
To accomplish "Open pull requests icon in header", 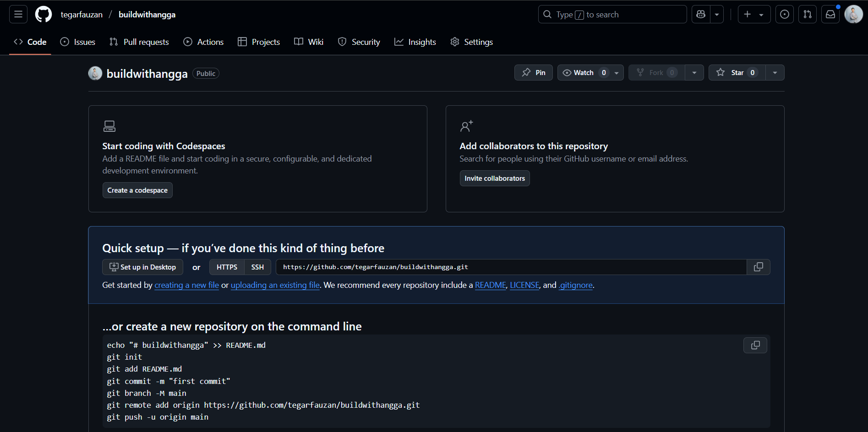I will (x=808, y=14).
